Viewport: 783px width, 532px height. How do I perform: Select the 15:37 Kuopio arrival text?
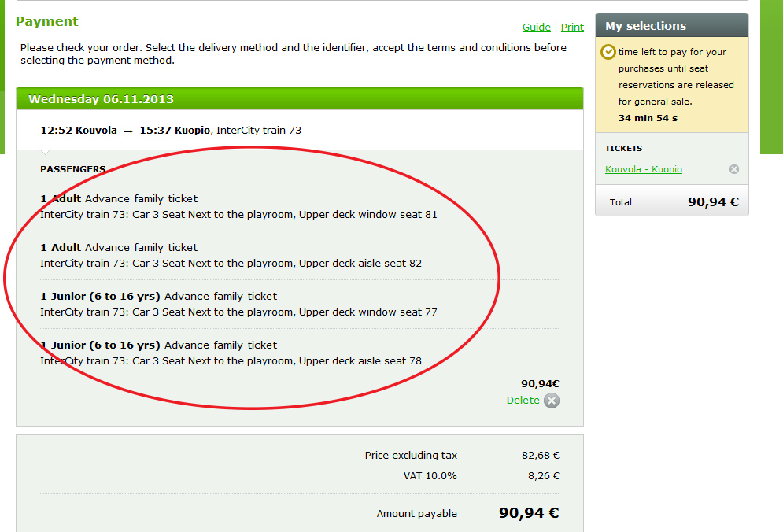pyautogui.click(x=175, y=131)
